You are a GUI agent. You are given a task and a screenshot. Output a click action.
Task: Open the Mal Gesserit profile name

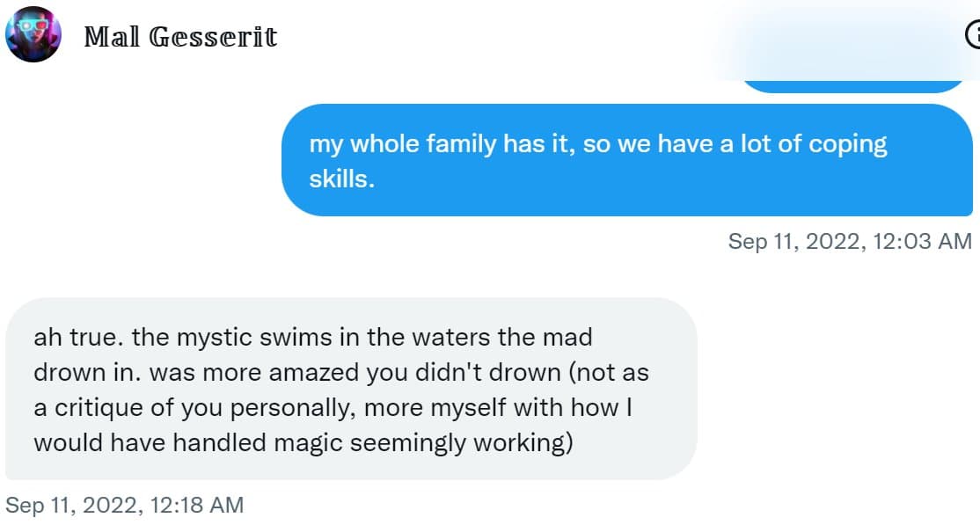[180, 37]
